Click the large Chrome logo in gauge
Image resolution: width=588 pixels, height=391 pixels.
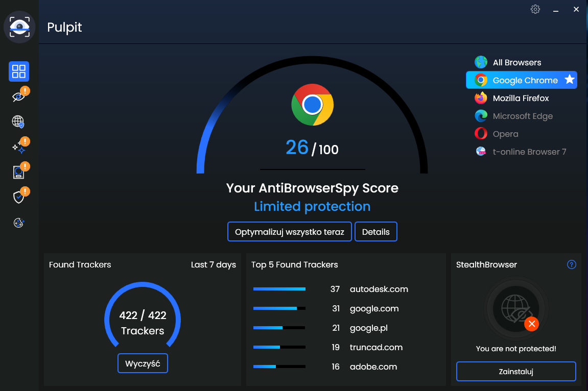click(312, 105)
